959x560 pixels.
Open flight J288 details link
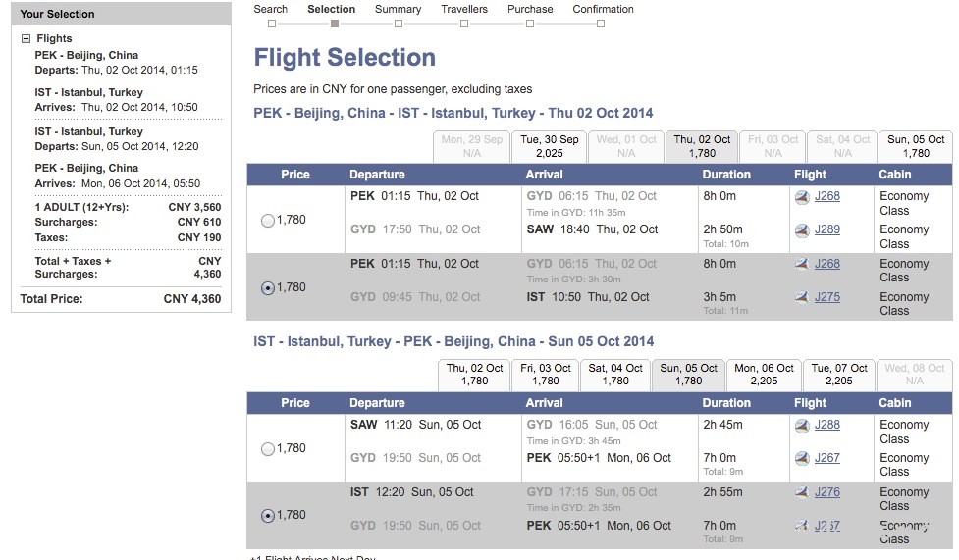tap(827, 425)
